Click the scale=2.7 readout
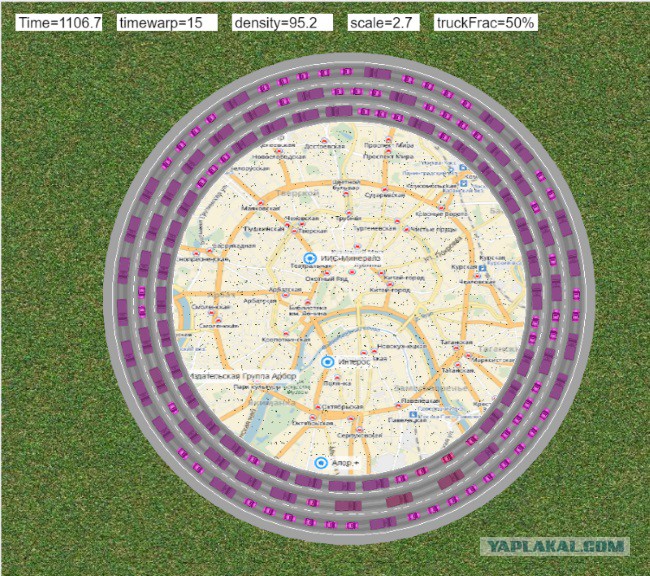The height and width of the screenshot is (576, 650). [383, 22]
